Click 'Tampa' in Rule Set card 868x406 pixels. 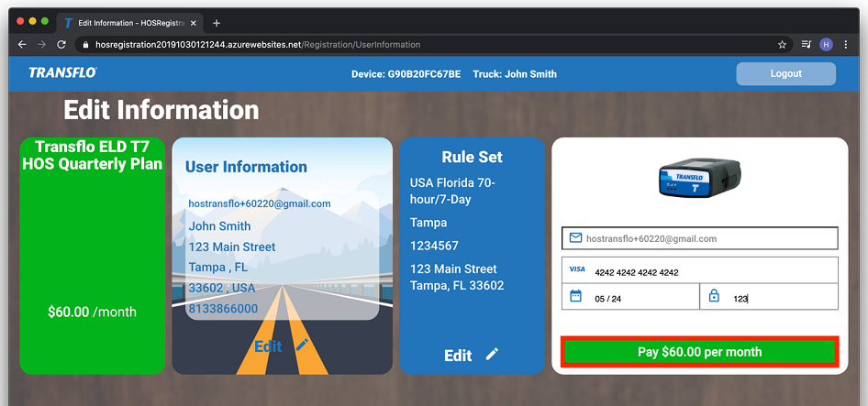pos(428,223)
